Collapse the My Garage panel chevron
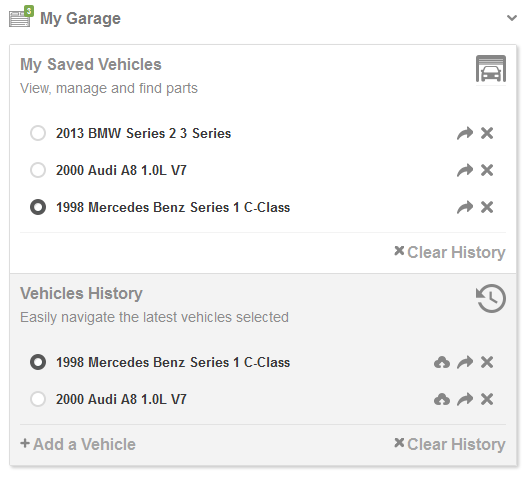The image size is (528, 478). (x=512, y=18)
